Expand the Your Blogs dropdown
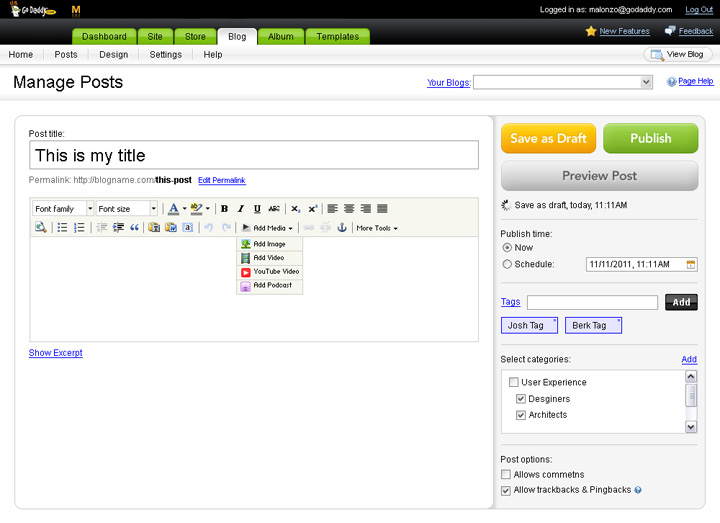 [x=563, y=83]
